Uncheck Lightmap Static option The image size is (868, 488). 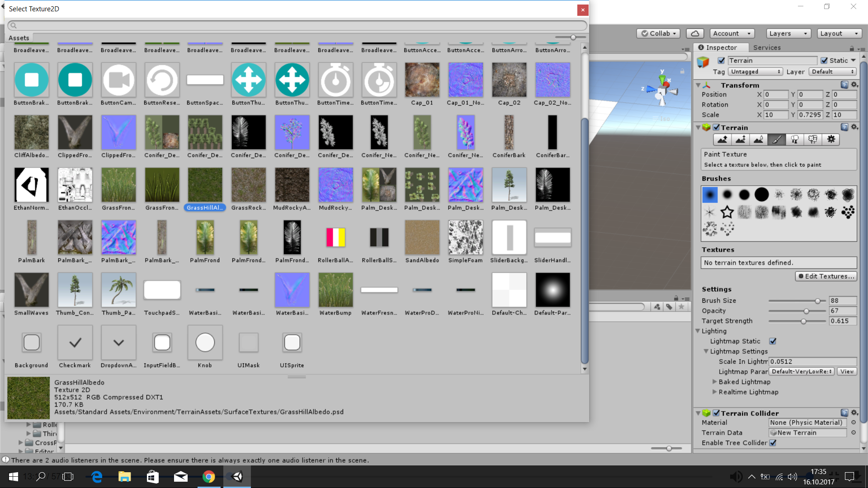pyautogui.click(x=773, y=341)
